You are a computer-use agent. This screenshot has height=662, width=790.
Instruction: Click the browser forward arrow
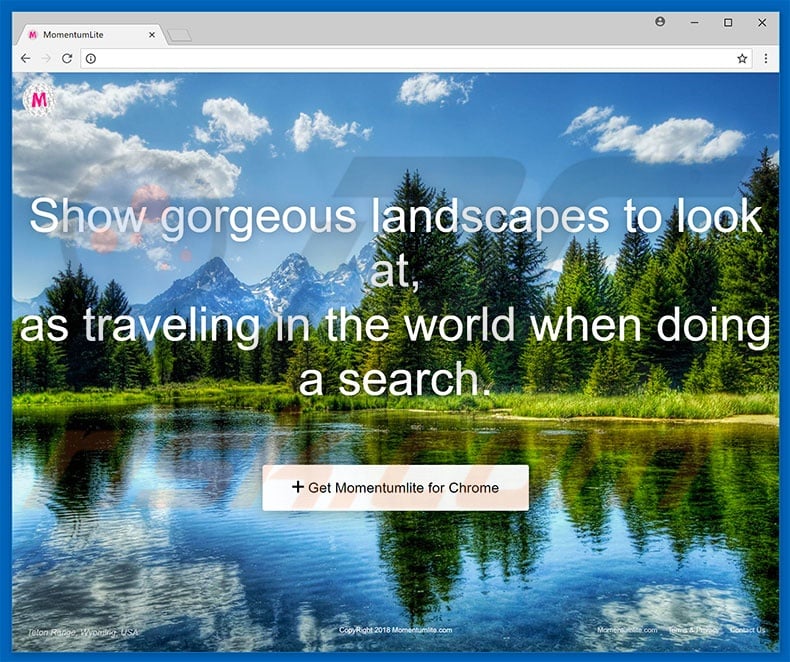coord(46,58)
